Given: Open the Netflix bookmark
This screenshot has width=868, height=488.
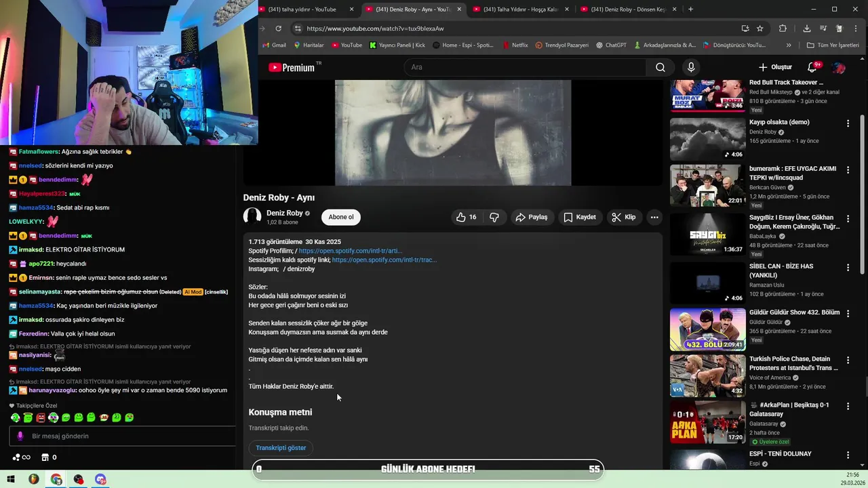Looking at the screenshot, I should coord(515,45).
